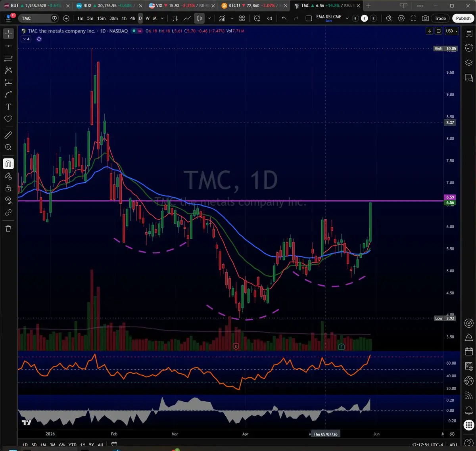Open the patterns drawing tool

tap(8, 70)
